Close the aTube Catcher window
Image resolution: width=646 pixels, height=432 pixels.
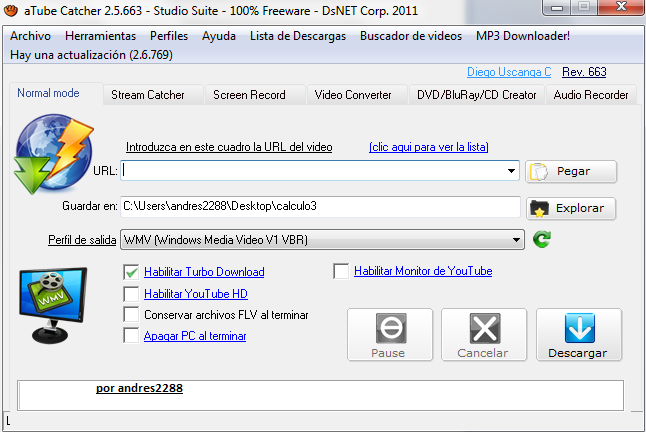[621, 7]
